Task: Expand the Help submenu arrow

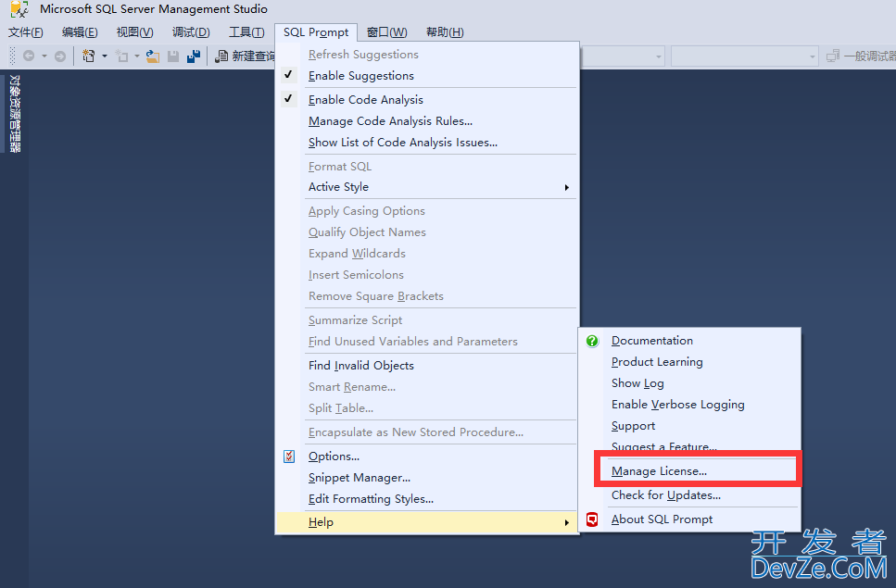Action: tap(566, 522)
